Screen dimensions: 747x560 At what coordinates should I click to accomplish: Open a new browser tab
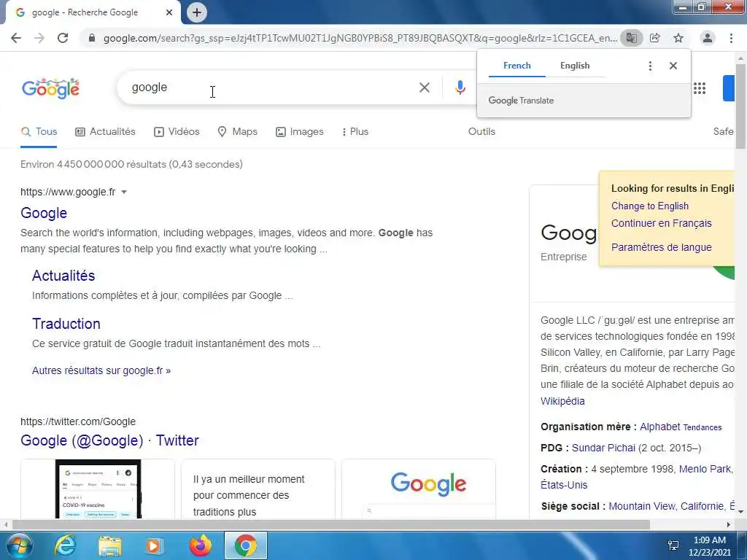[x=197, y=12]
